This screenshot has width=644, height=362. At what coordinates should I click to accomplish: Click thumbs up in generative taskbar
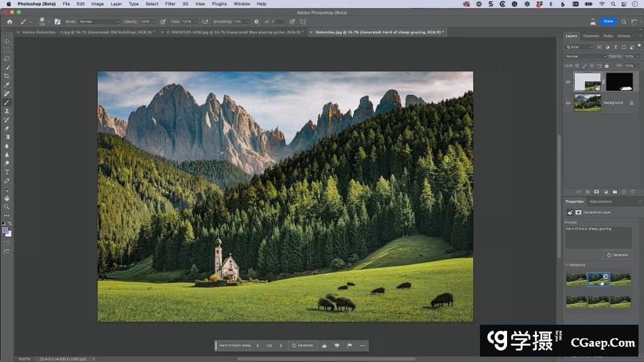click(x=324, y=346)
